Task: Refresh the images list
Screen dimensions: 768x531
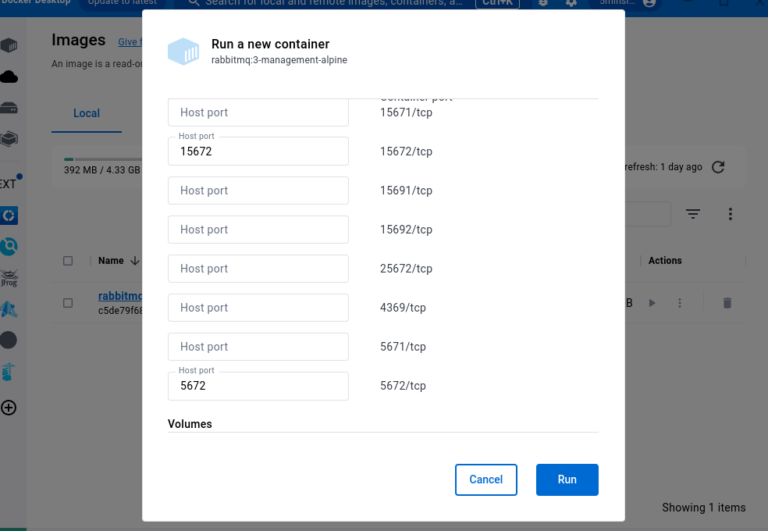Action: click(x=717, y=167)
